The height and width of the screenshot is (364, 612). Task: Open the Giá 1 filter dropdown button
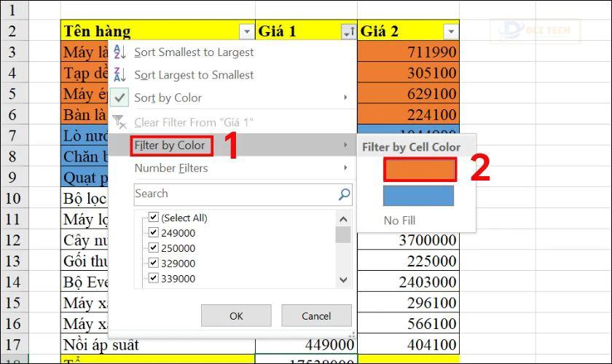(x=349, y=31)
